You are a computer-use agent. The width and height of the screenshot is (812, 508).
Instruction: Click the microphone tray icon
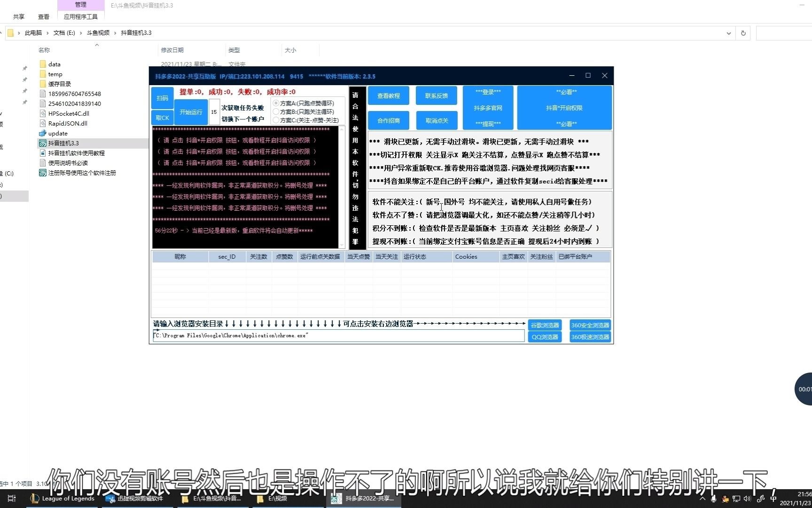[714, 499]
